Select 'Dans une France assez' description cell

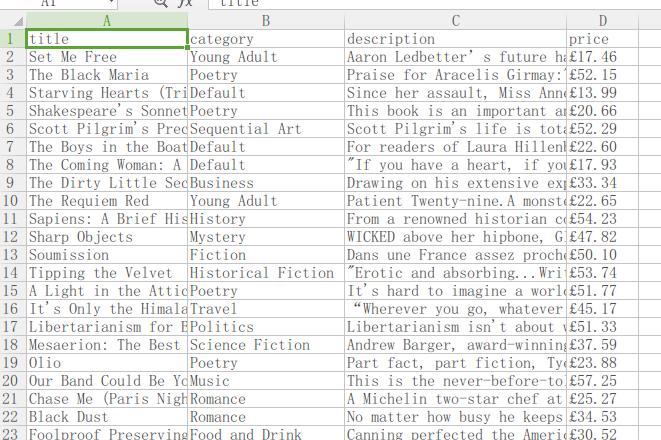tap(455, 255)
